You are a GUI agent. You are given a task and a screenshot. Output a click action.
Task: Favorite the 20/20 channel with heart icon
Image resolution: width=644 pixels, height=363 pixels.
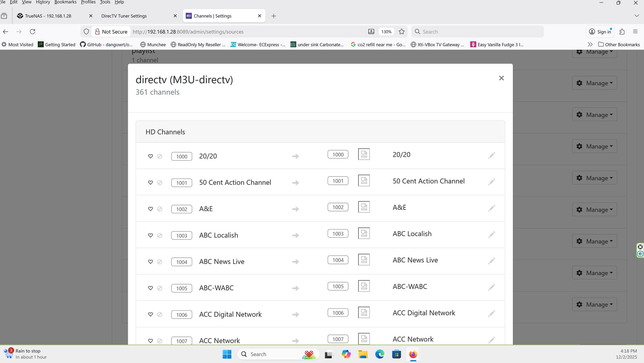[150, 156]
